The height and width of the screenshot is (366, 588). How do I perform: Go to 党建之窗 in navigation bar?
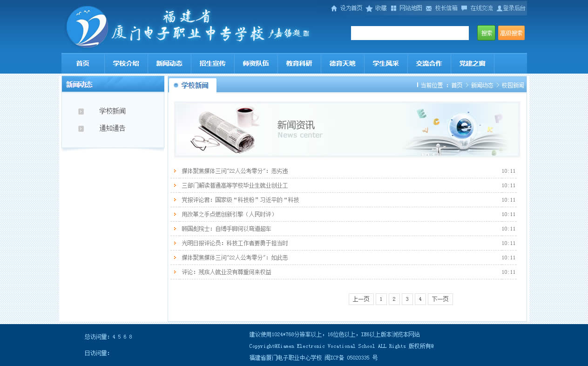click(x=472, y=64)
